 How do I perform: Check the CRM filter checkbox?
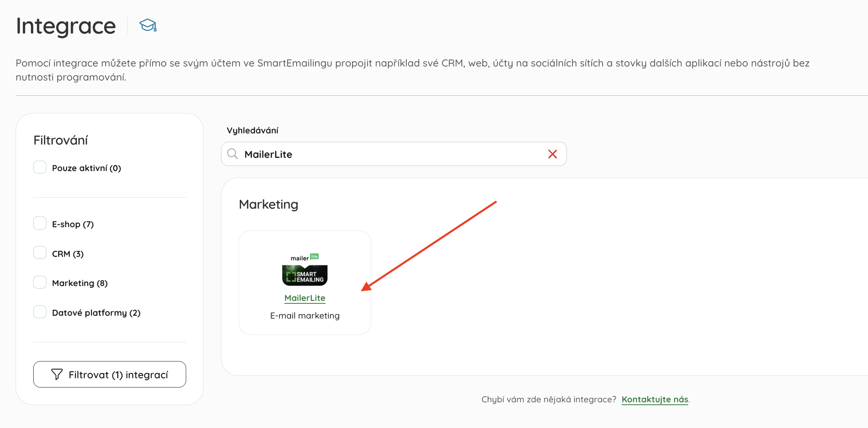click(40, 253)
